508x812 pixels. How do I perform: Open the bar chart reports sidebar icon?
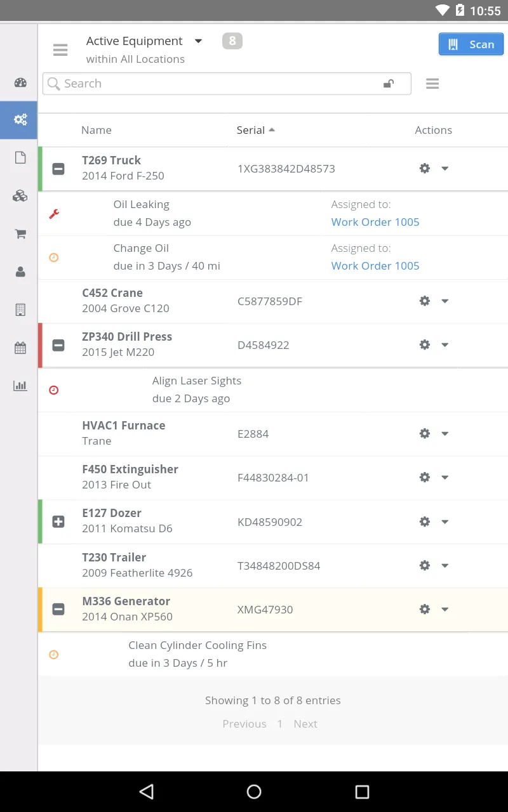click(x=20, y=386)
